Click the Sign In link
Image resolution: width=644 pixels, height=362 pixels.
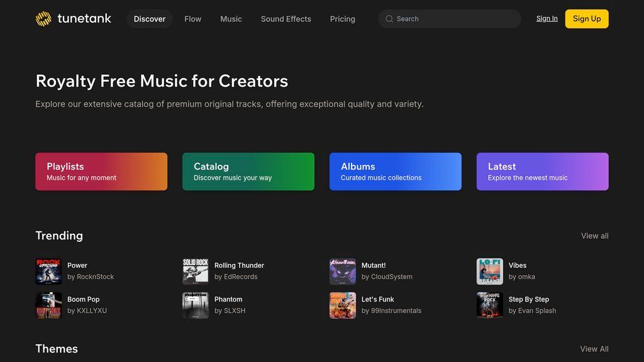547,18
